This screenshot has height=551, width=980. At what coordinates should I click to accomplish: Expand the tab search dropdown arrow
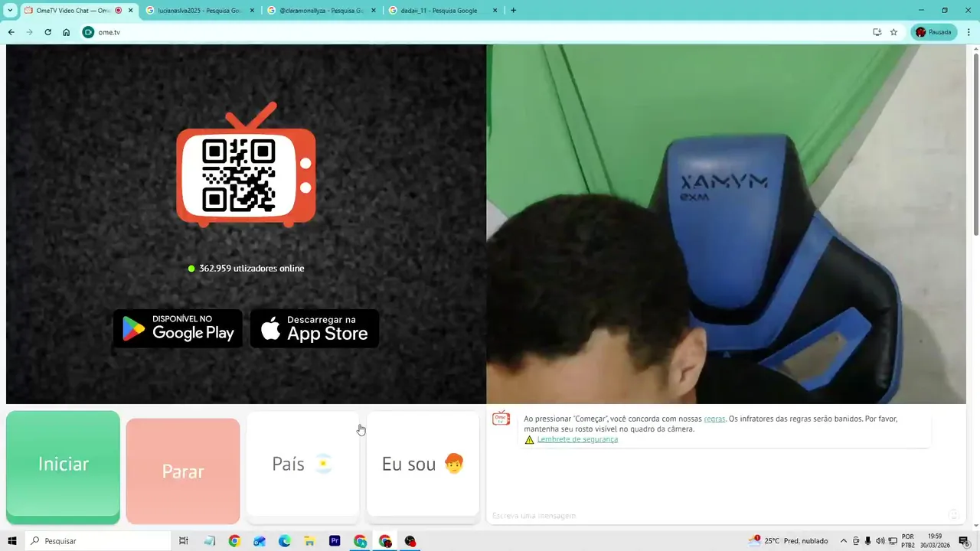[10, 11]
